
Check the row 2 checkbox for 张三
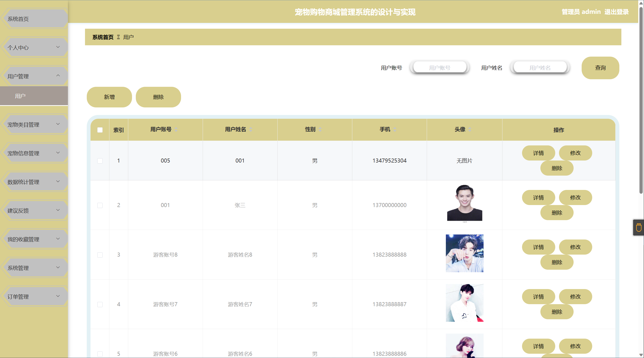click(100, 205)
